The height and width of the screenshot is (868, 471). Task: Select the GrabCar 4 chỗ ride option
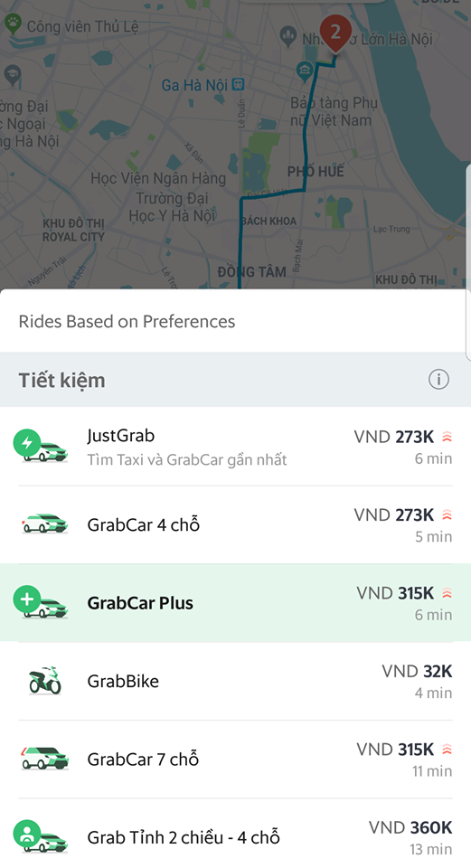point(235,524)
